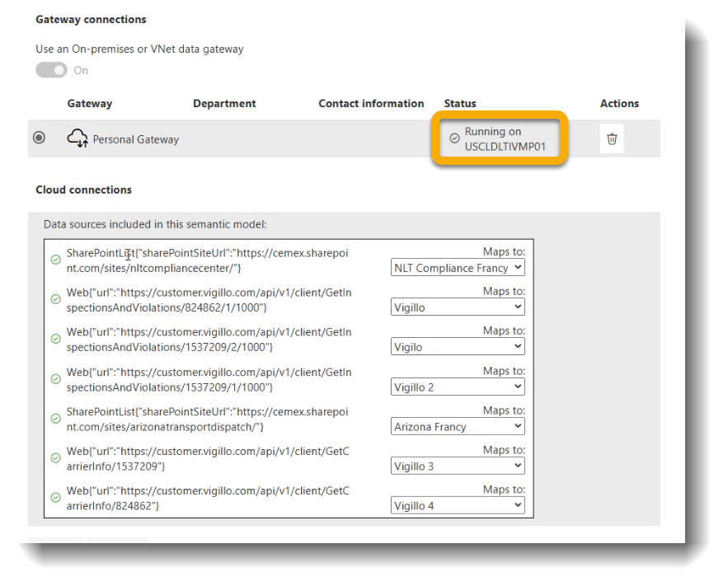The image size is (728, 586).
Task: Click the Gateway column header
Action: (x=90, y=104)
